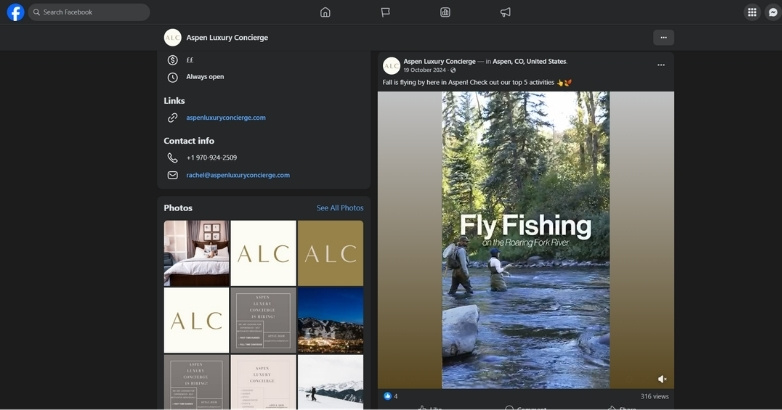Focus the Search Facebook field
Viewport: 782px width, 410px height.
point(89,12)
